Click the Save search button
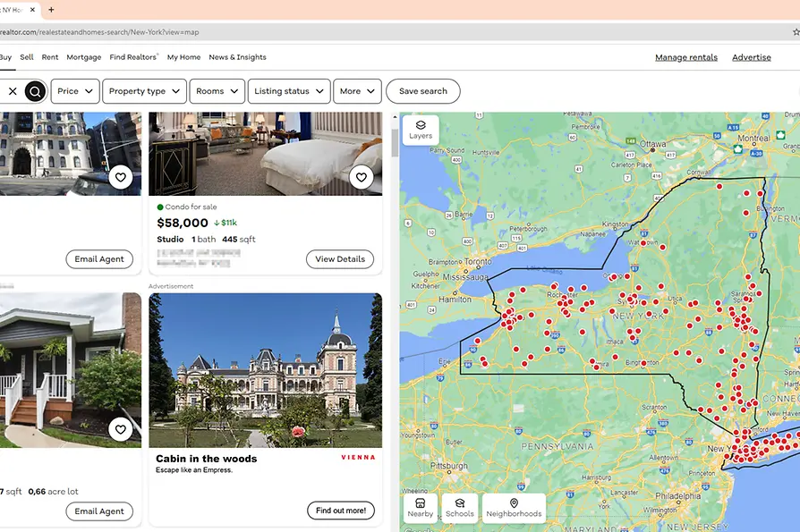 click(422, 91)
